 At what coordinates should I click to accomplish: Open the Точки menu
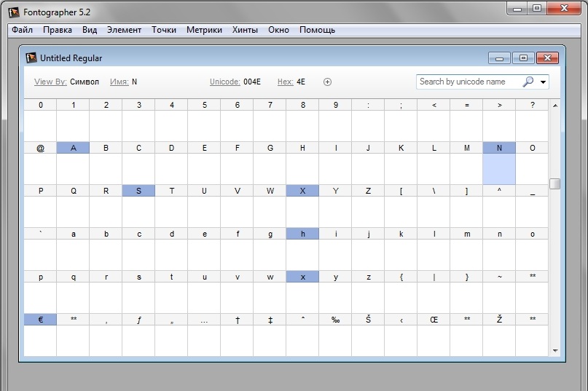[x=164, y=30]
